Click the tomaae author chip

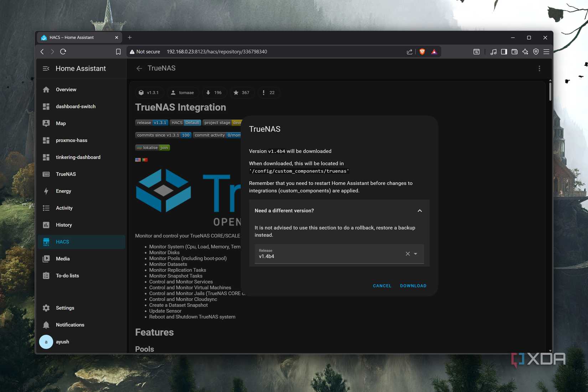coord(182,93)
